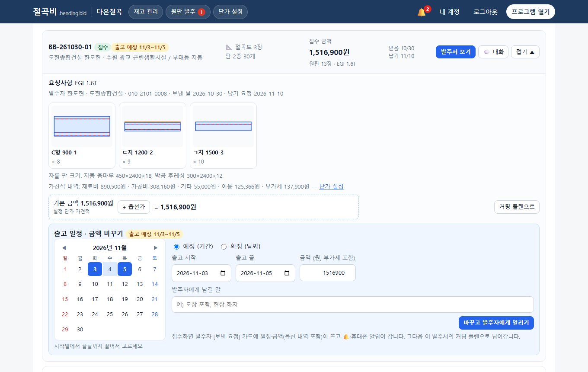Open 재고 관리 menu
Screen dimensions: 588x372
point(146,12)
